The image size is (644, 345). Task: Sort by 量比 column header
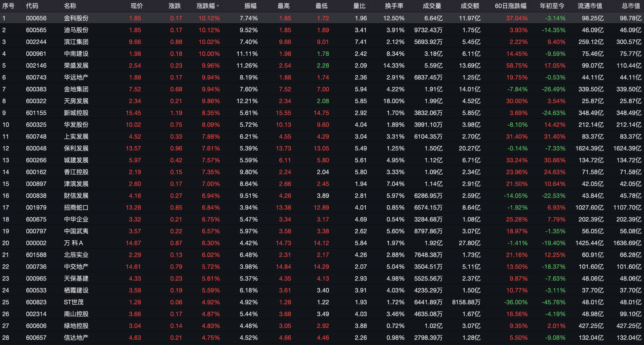tap(359, 6)
